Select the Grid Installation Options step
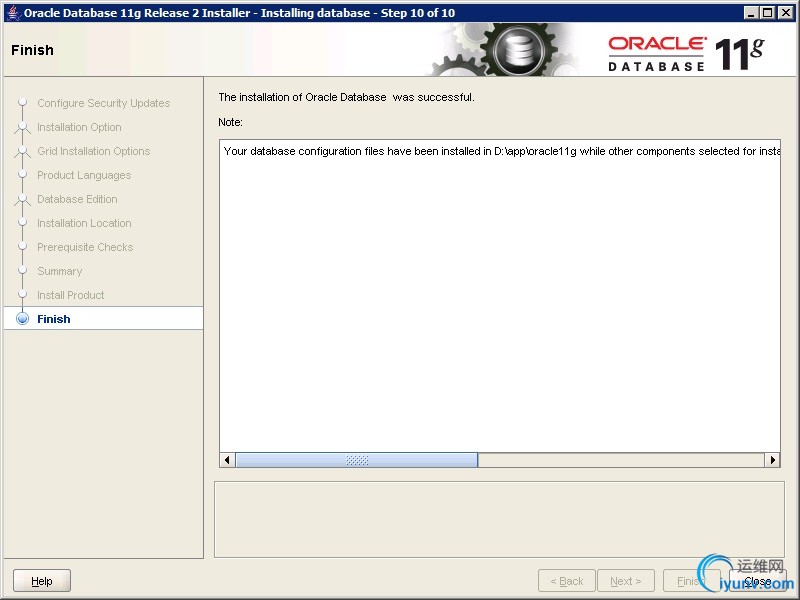Image resolution: width=800 pixels, height=600 pixels. [x=93, y=151]
